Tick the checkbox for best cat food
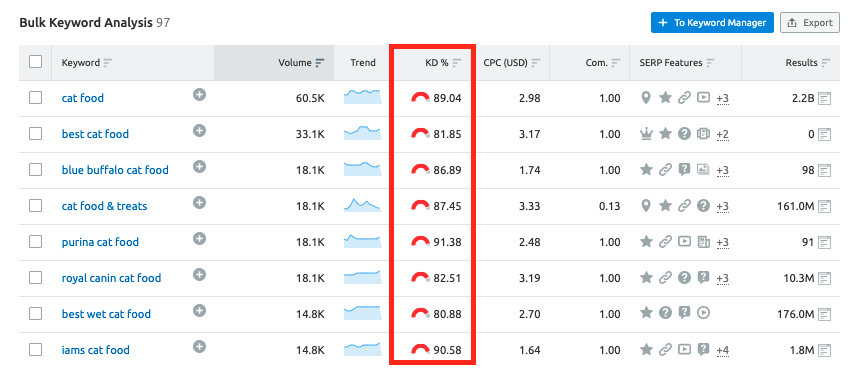The height and width of the screenshot is (368, 858). tap(36, 134)
